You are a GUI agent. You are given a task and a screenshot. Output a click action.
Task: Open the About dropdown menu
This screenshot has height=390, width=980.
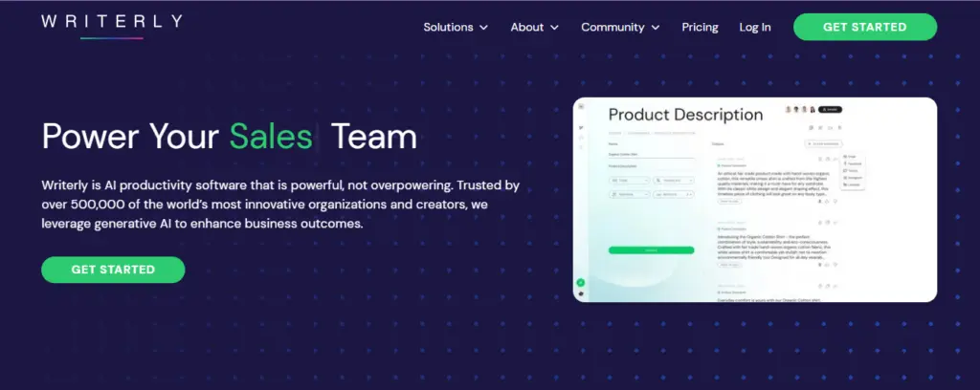coord(534,28)
